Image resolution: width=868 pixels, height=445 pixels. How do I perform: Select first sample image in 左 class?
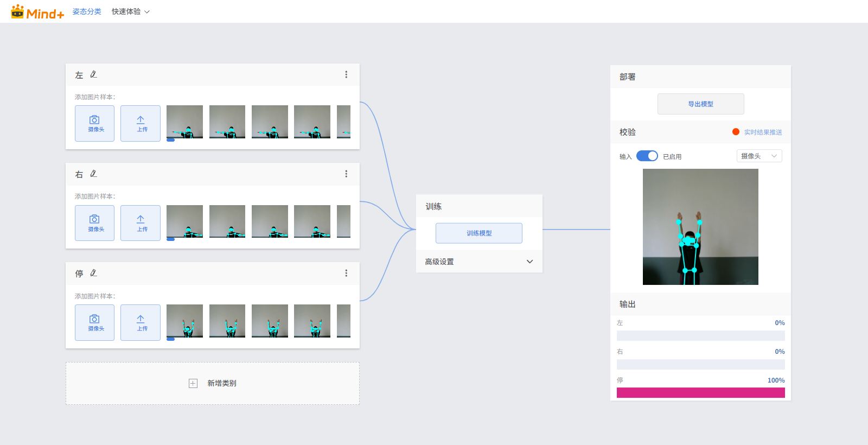(184, 122)
